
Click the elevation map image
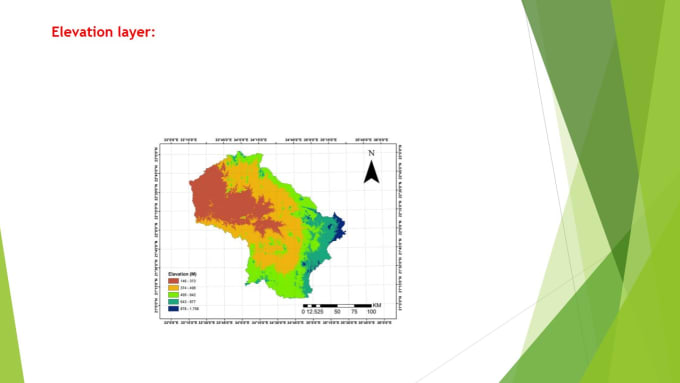tap(278, 232)
